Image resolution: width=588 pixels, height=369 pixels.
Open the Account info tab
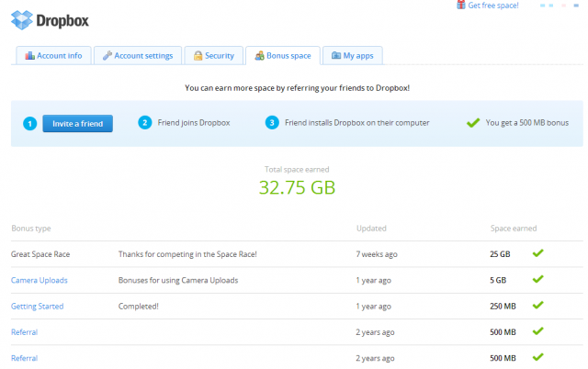53,55
